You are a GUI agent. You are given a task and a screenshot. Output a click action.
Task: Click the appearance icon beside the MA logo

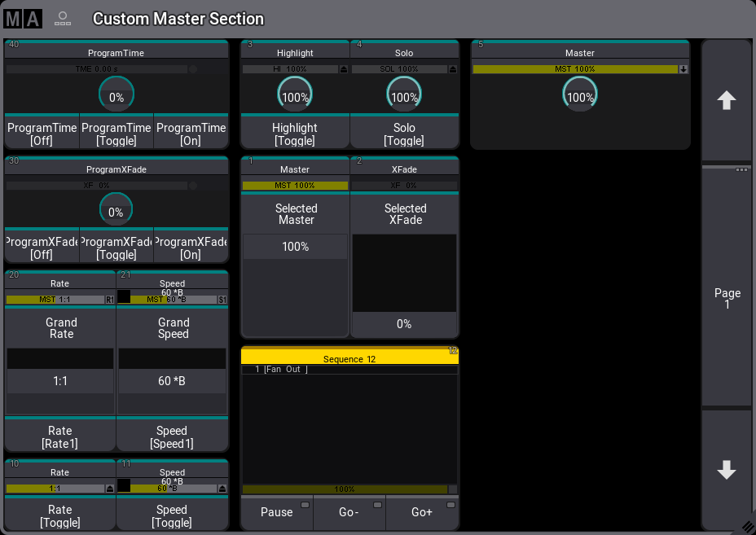pyautogui.click(x=63, y=18)
